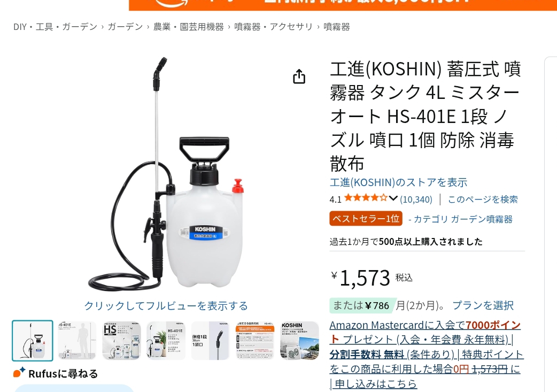The height and width of the screenshot is (392, 557).
Task: Open ガーデン breadcrumb link
Action: tap(125, 27)
